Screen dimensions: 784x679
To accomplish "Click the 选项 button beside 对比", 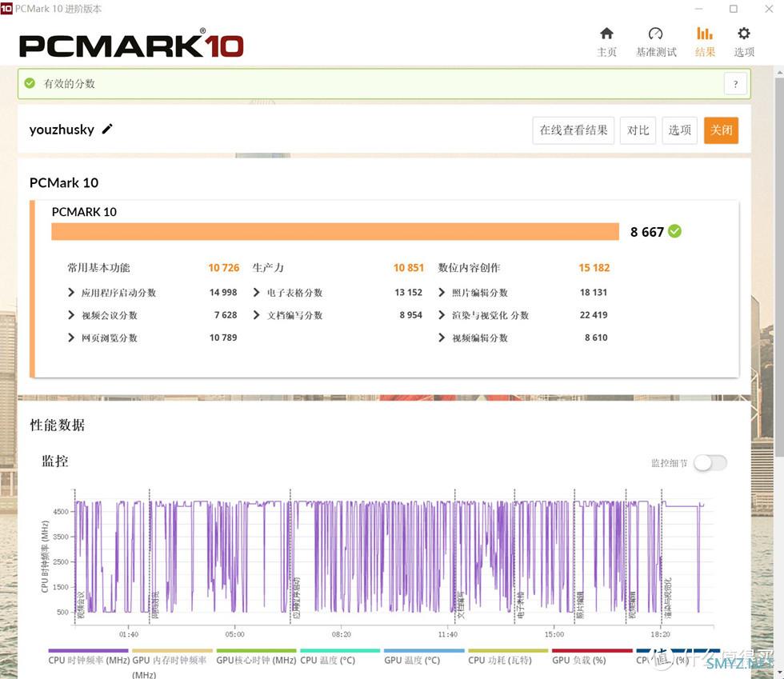I will pos(679,130).
